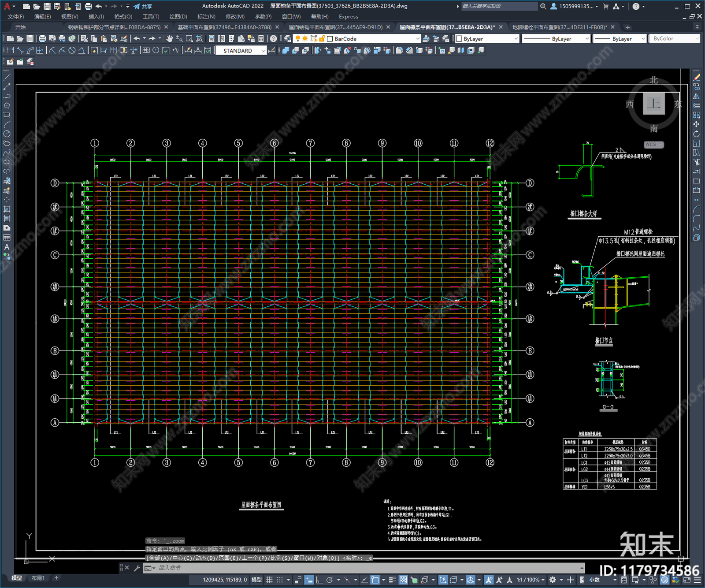Select the Move tool in Modify toolbar
This screenshot has width=705, height=588.
[x=697, y=124]
